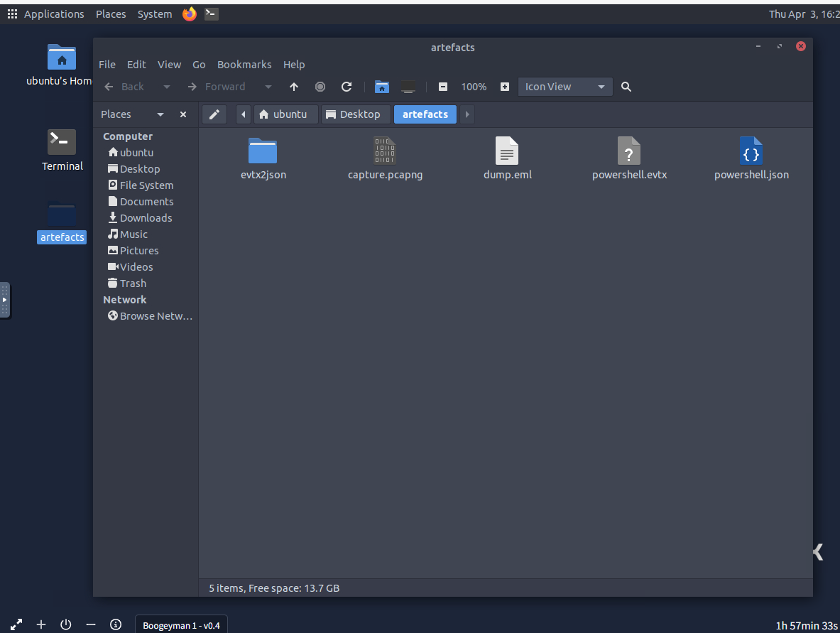Image resolution: width=840 pixels, height=633 pixels.
Task: Open the File menu
Action: click(x=107, y=65)
